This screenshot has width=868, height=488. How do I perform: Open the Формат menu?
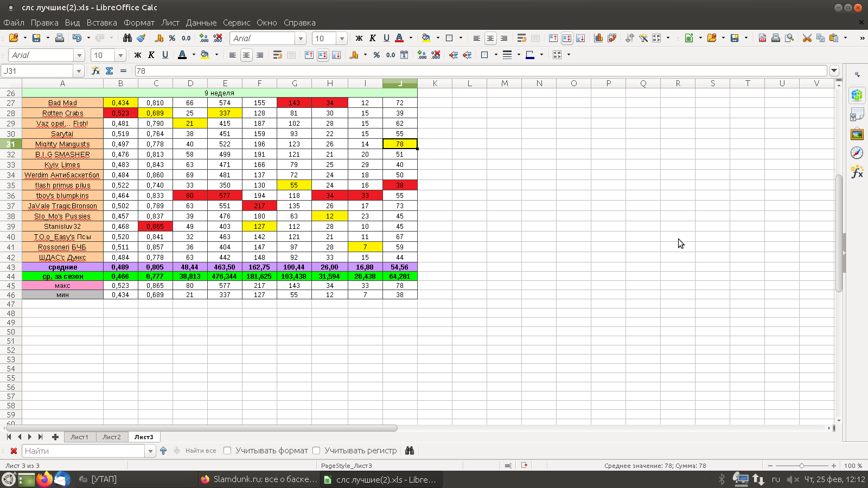coord(139,23)
